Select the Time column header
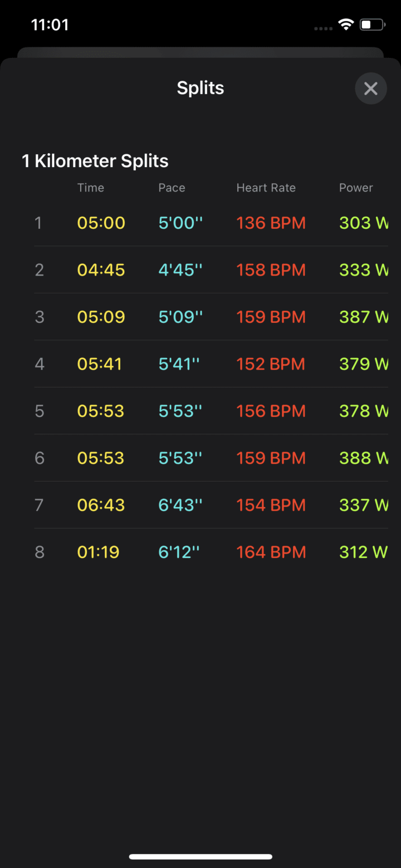401x868 pixels. coord(91,188)
